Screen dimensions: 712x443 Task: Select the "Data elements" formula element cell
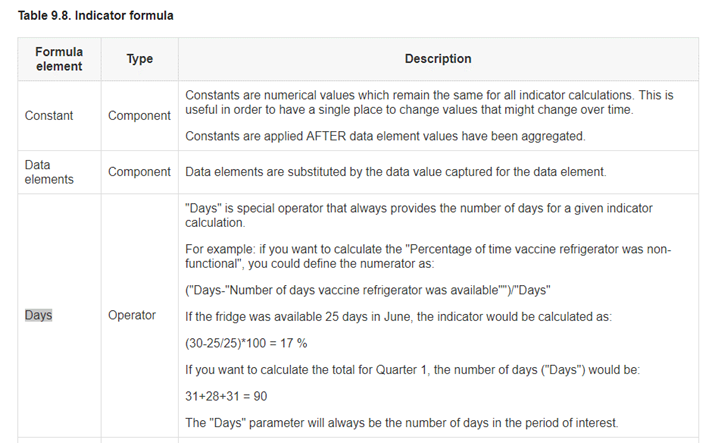coord(50,172)
